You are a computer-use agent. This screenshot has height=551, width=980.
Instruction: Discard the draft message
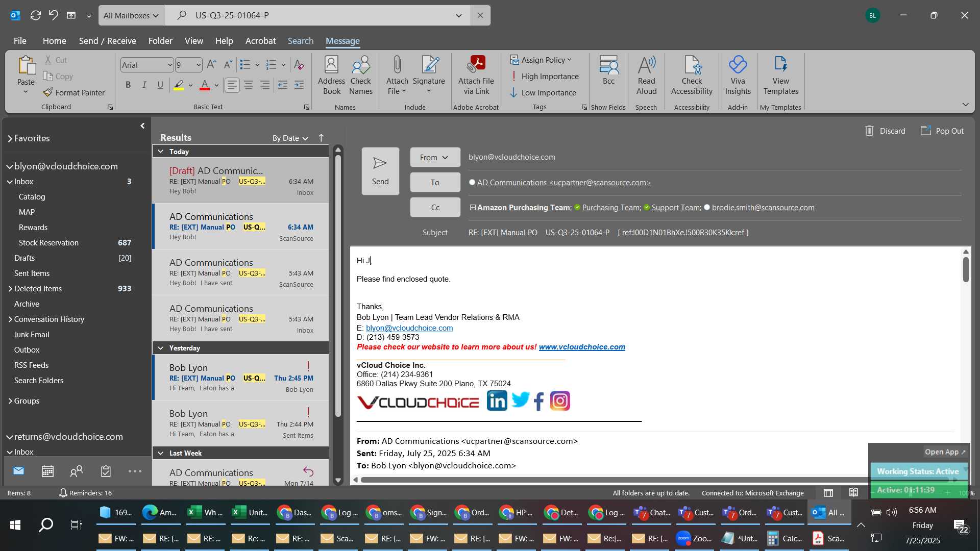(x=885, y=131)
